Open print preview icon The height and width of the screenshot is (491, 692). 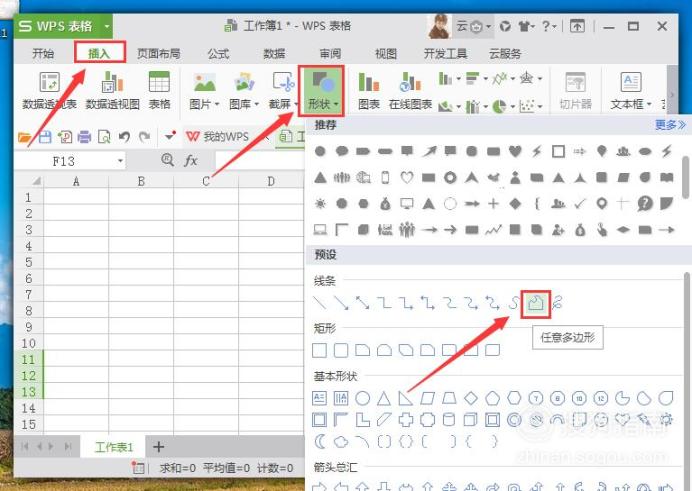pos(104,137)
